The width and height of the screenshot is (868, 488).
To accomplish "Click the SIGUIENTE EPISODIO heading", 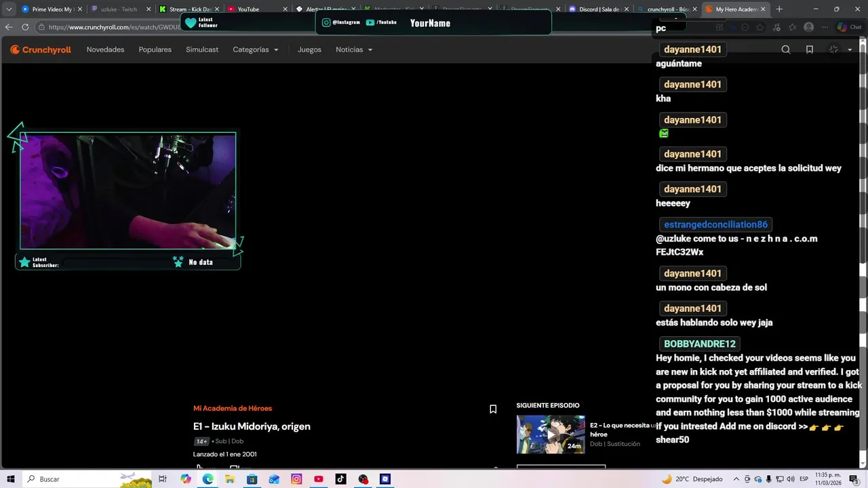I will [548, 405].
